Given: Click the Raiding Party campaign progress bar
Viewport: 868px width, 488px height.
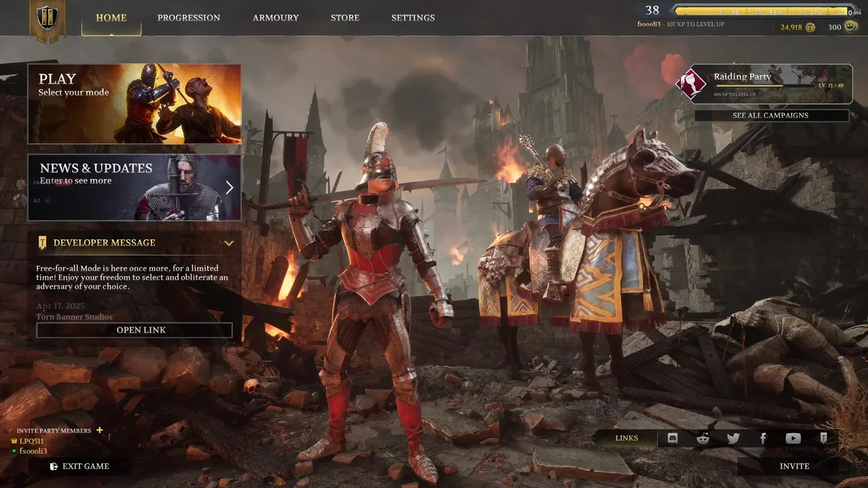Looking at the screenshot, I should click(764, 86).
